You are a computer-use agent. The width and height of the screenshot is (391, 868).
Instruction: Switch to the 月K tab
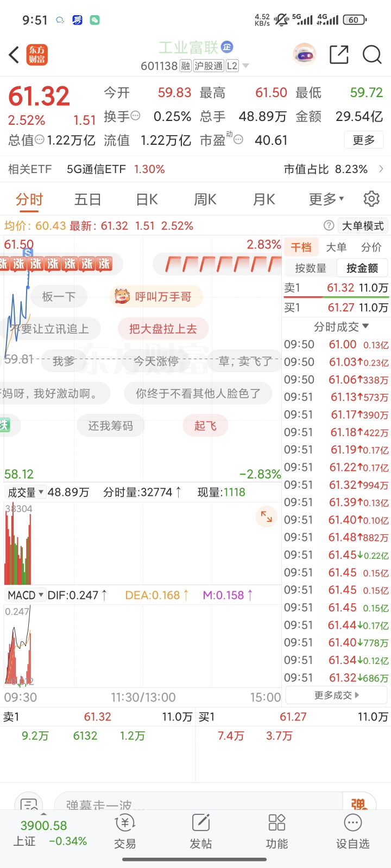tap(264, 199)
